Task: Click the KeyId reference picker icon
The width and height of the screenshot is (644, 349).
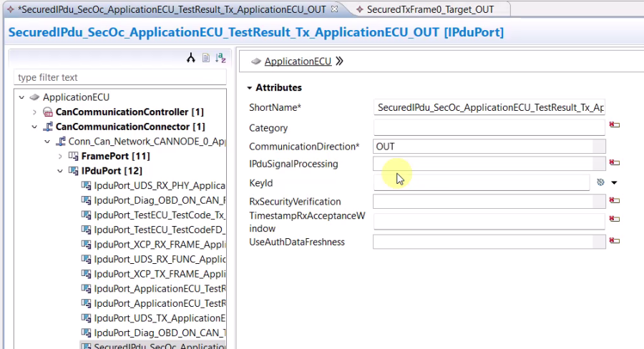Action: click(600, 182)
